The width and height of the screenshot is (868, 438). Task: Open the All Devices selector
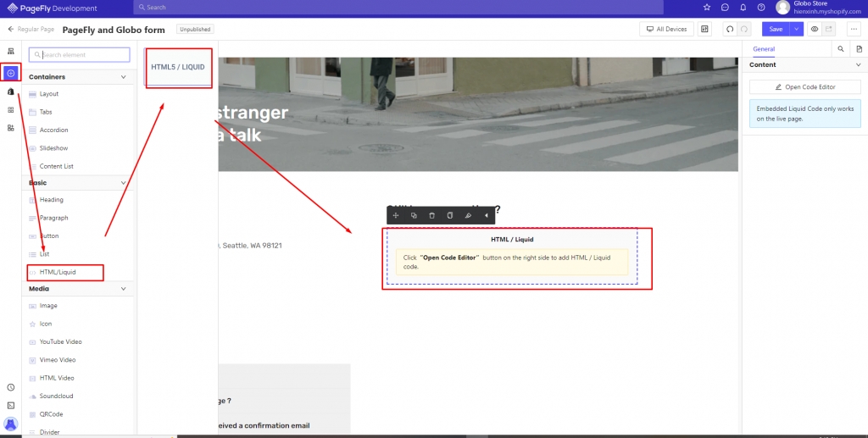coord(666,29)
